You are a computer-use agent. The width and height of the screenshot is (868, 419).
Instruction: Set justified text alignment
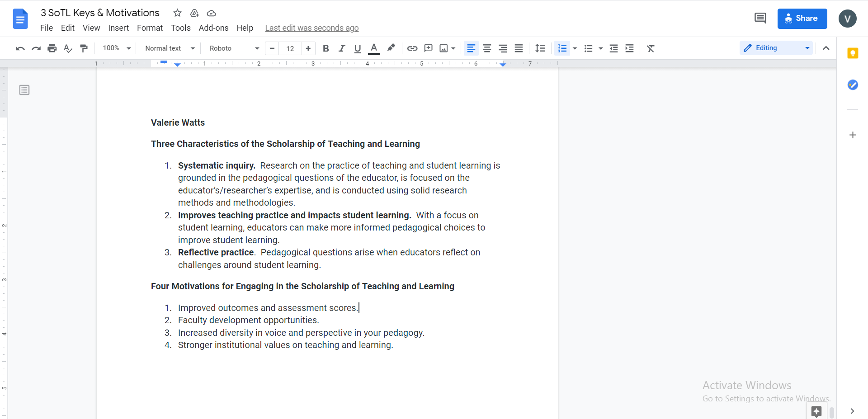(x=519, y=48)
